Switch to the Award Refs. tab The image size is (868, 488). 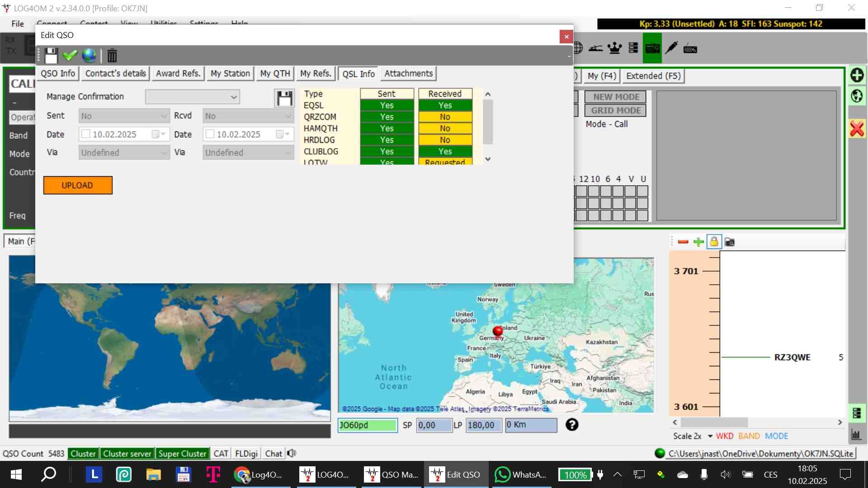pos(178,74)
